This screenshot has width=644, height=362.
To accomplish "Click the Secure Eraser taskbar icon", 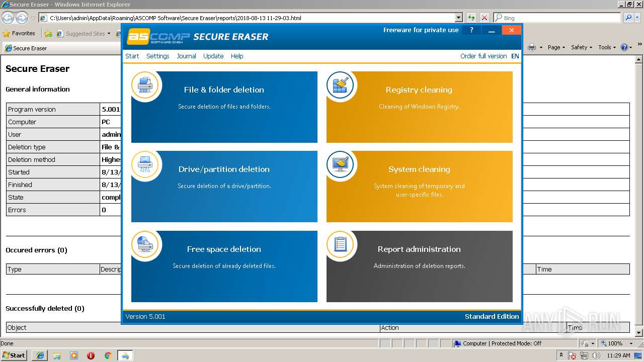I will (x=125, y=355).
